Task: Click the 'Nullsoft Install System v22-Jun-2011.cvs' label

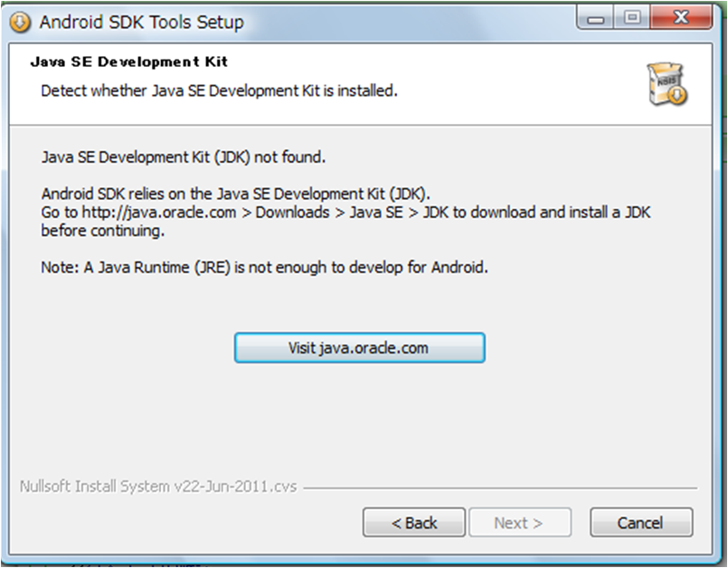Action: tap(158, 487)
